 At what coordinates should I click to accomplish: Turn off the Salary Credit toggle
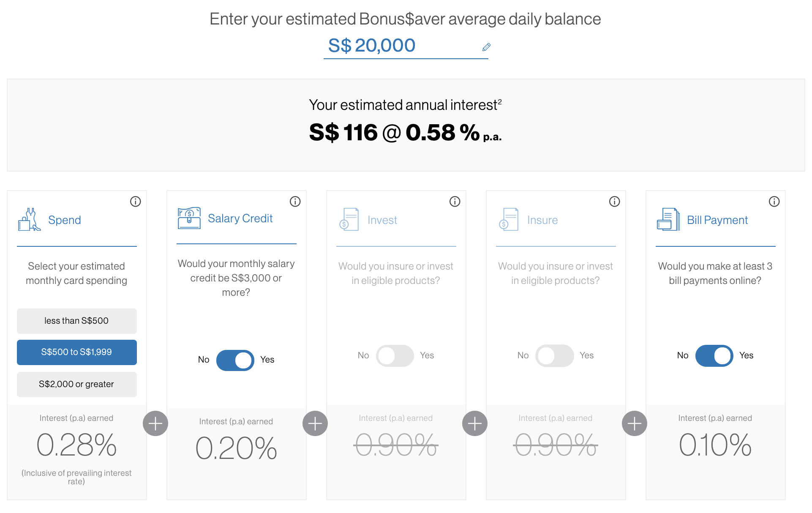pyautogui.click(x=235, y=360)
